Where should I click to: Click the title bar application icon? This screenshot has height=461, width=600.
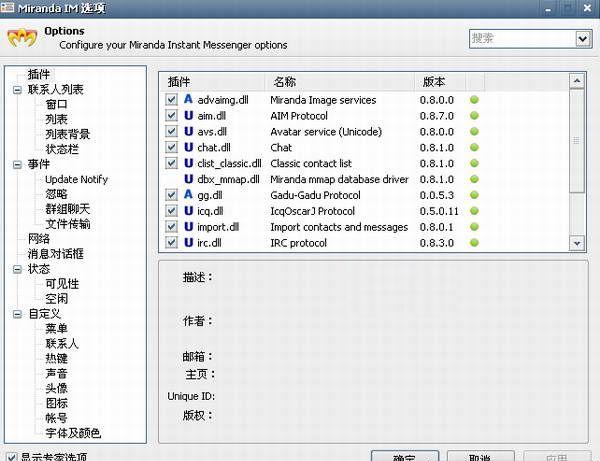(x=7, y=7)
